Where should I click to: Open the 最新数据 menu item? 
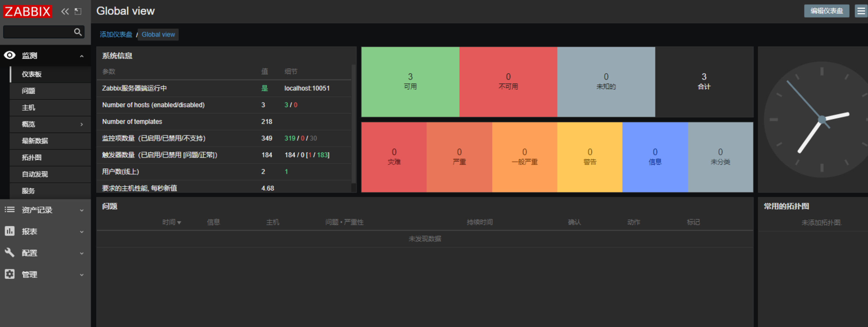(35, 141)
